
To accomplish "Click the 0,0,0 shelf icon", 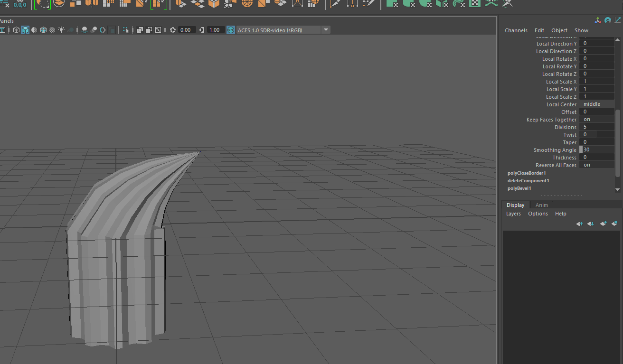I will pyautogui.click(x=20, y=4).
